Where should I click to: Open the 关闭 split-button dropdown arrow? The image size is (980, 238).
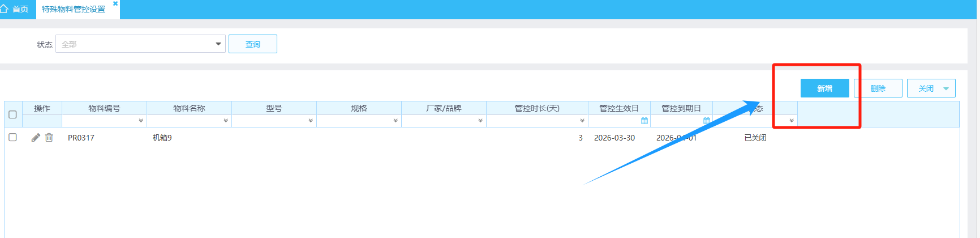(x=946, y=88)
